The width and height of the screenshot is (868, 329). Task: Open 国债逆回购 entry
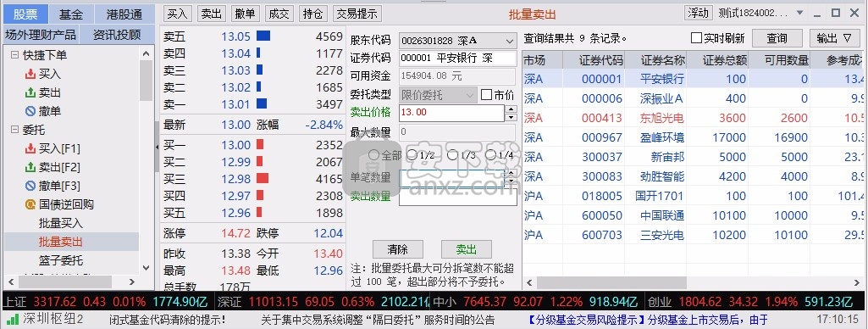pos(60,204)
